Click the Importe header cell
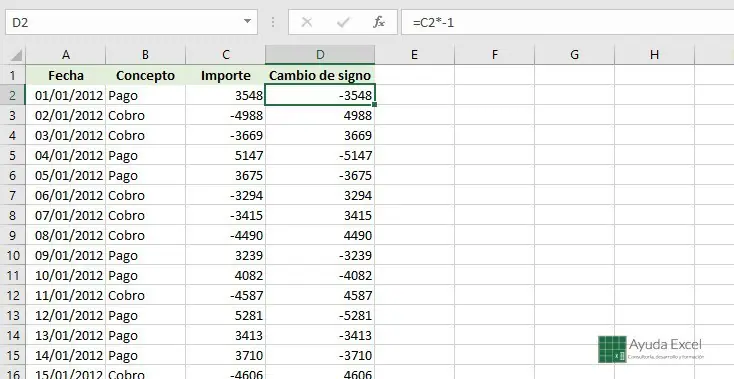 (x=226, y=75)
